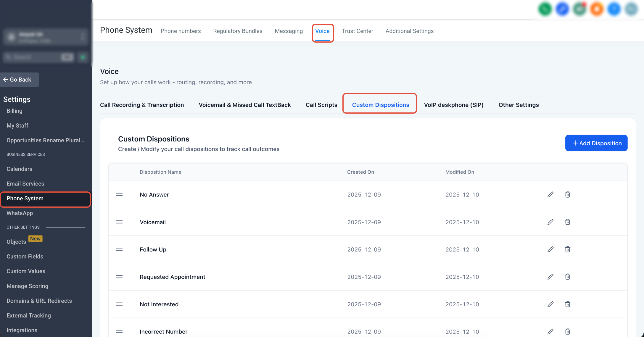Viewport: 644px width, 337px height.
Task: Open the Regulatory Bundles tab
Action: 238,31
